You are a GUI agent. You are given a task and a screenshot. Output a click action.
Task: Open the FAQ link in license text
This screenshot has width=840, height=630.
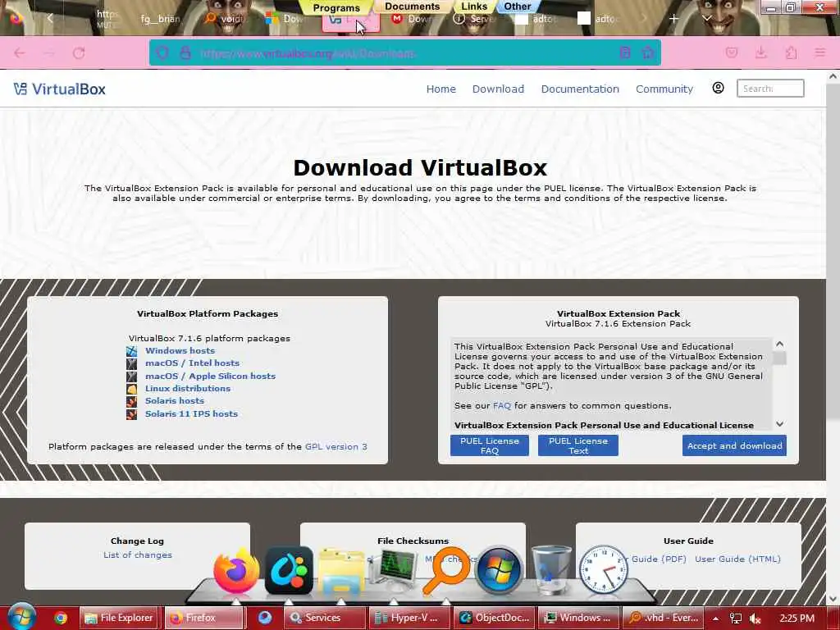click(501, 405)
